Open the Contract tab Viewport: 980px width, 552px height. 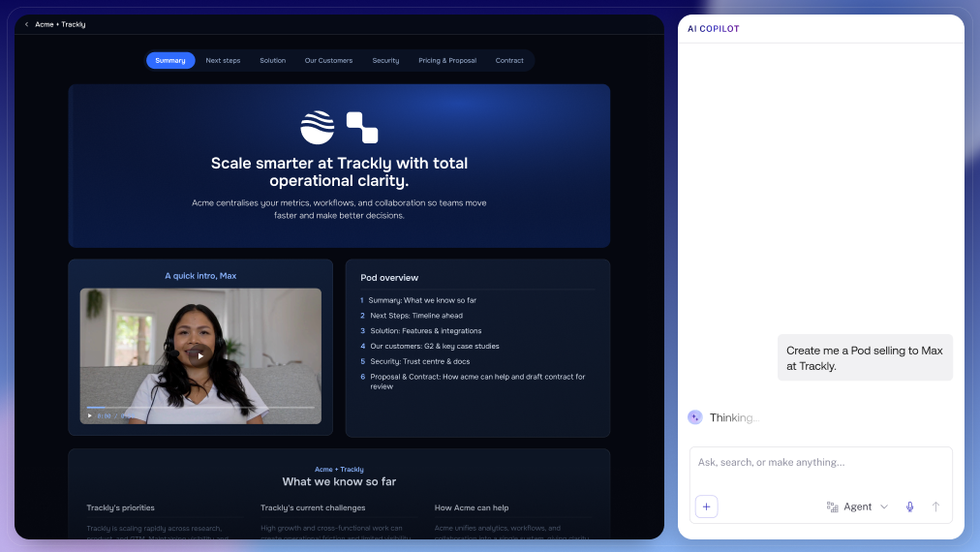509,61
